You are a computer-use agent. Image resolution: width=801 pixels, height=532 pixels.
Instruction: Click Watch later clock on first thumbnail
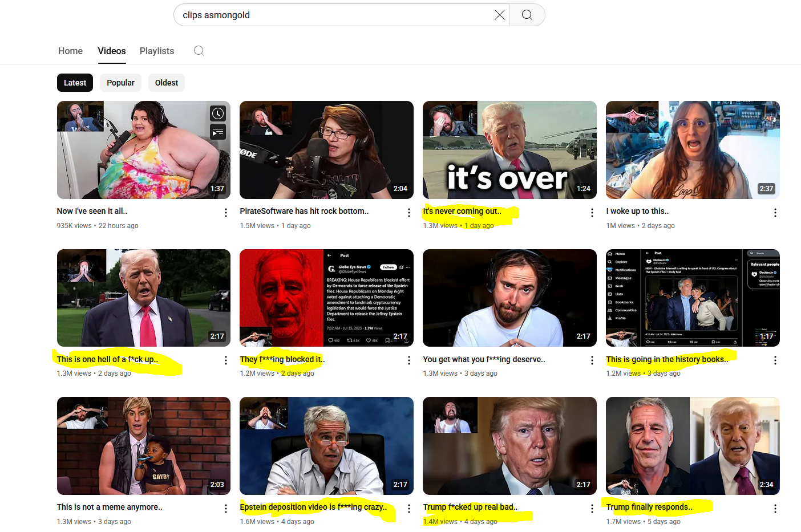[218, 113]
